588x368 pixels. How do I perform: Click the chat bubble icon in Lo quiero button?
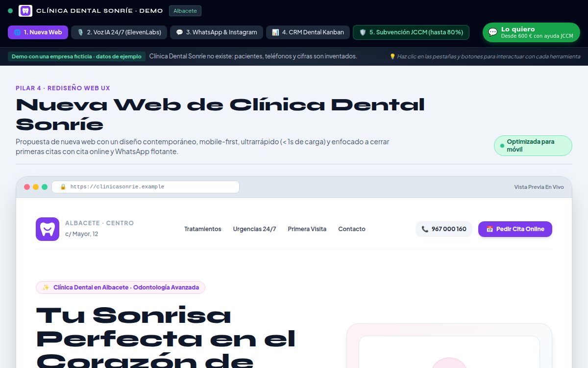(x=493, y=32)
